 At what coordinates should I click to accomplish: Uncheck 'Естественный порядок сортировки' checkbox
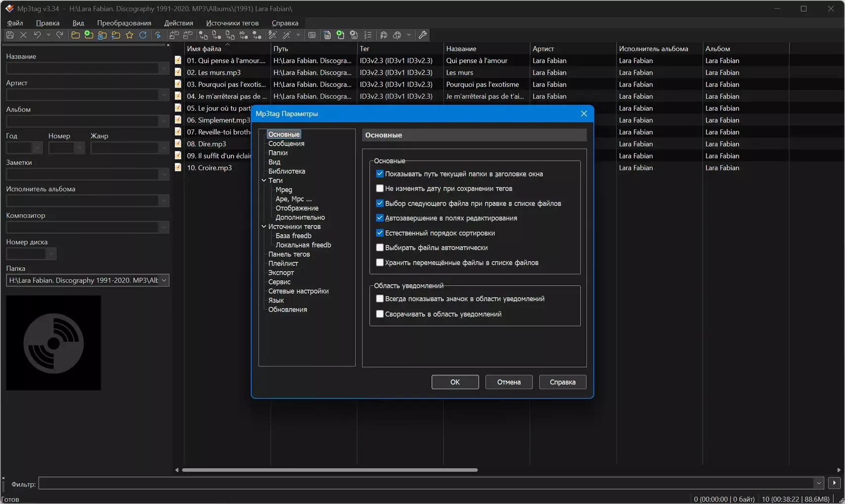tap(380, 233)
